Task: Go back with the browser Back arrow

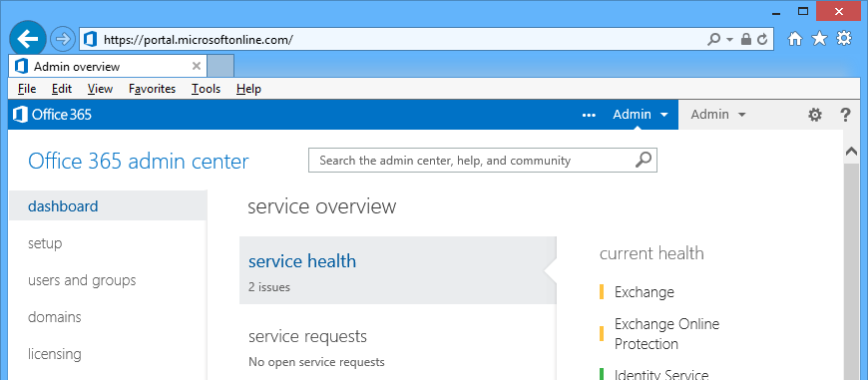Action: (x=28, y=39)
